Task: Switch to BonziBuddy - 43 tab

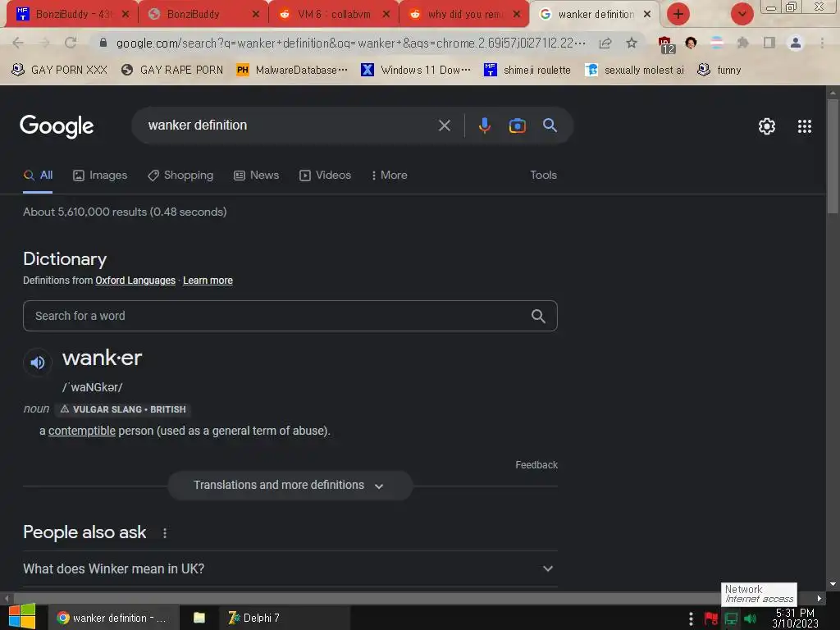Action: coord(72,15)
